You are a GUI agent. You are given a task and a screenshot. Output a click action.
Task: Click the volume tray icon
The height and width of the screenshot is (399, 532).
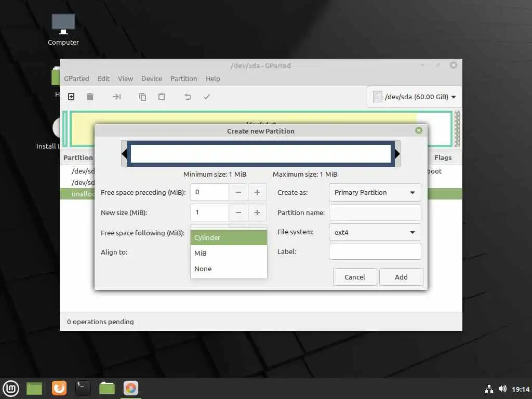(502, 389)
